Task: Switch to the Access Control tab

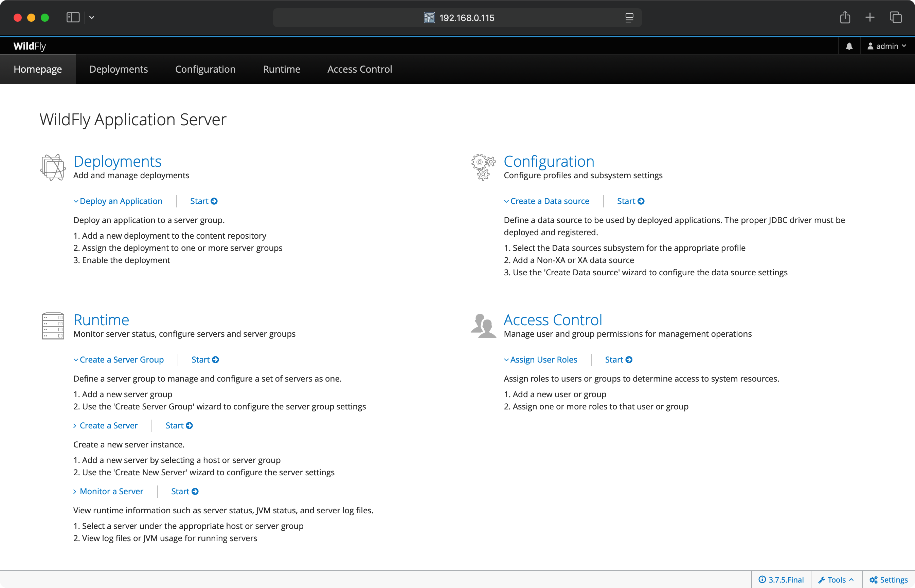Action: (360, 69)
